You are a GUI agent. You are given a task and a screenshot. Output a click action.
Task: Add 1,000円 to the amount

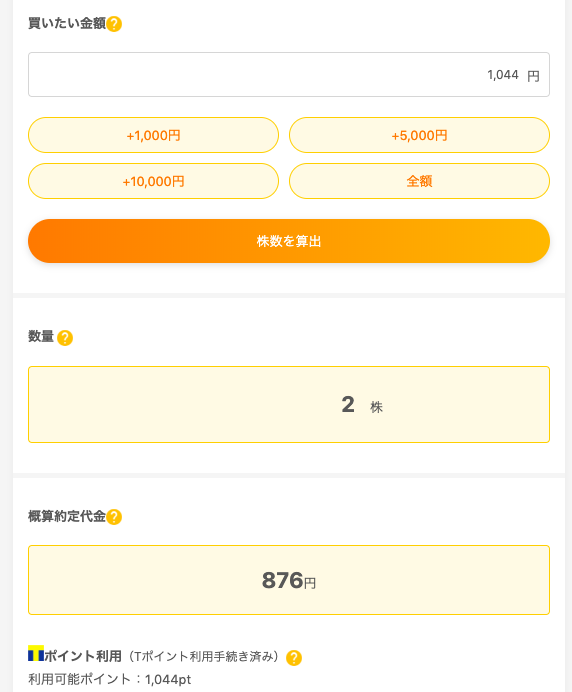point(153,135)
